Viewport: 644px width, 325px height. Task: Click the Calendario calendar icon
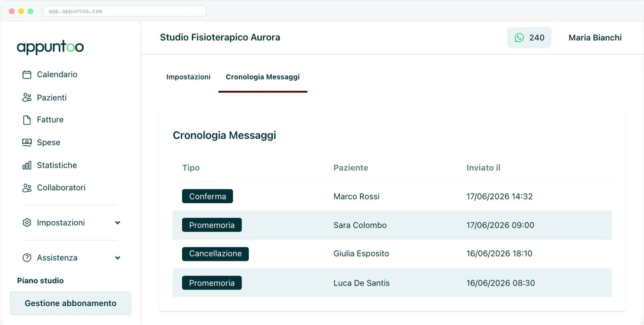(x=27, y=74)
